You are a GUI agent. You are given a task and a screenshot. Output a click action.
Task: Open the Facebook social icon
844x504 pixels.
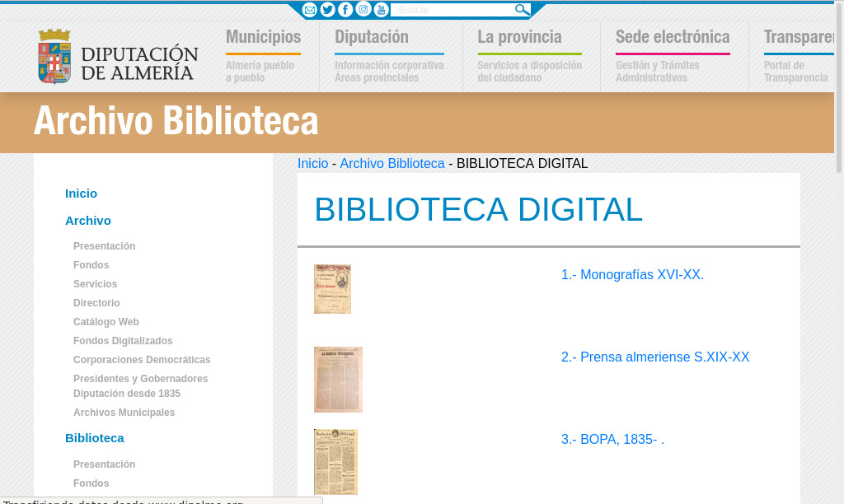(x=345, y=10)
